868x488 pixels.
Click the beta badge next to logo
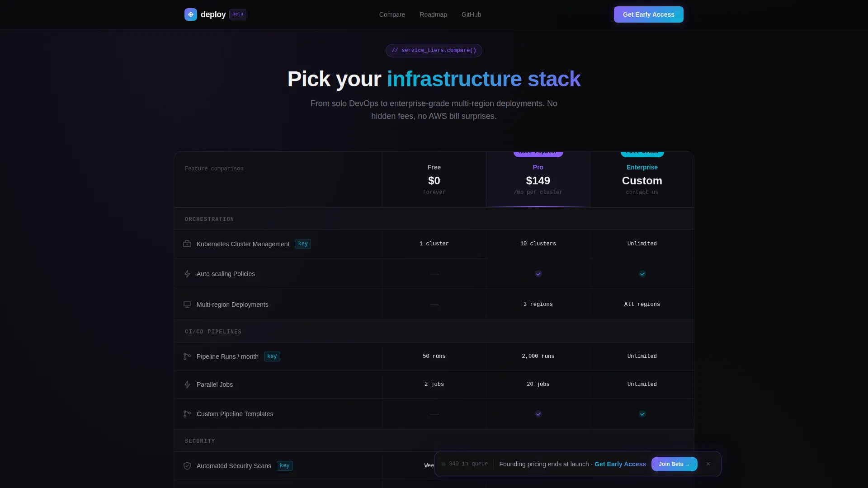click(x=238, y=14)
